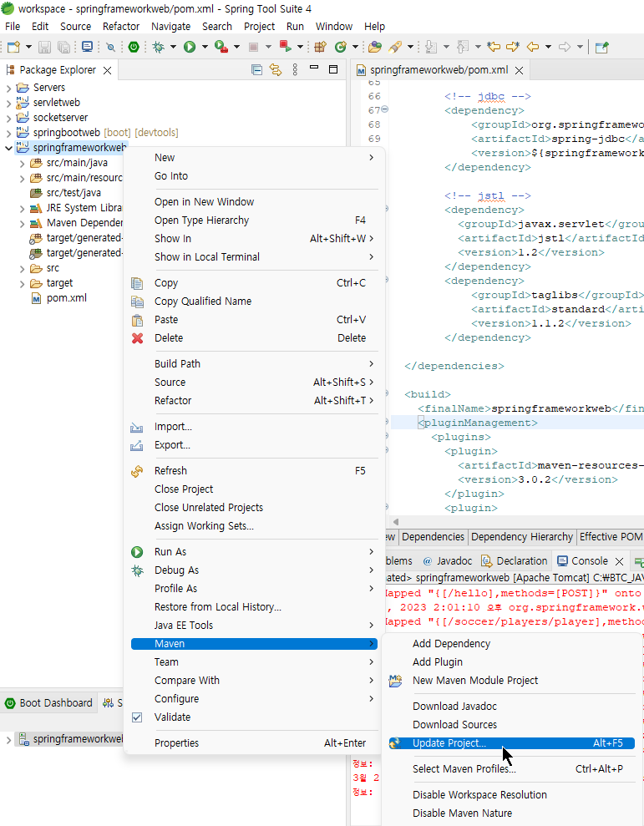Image resolution: width=644 pixels, height=826 pixels.
Task: Collapse the springframeworkweb project node
Action: pos(8,148)
